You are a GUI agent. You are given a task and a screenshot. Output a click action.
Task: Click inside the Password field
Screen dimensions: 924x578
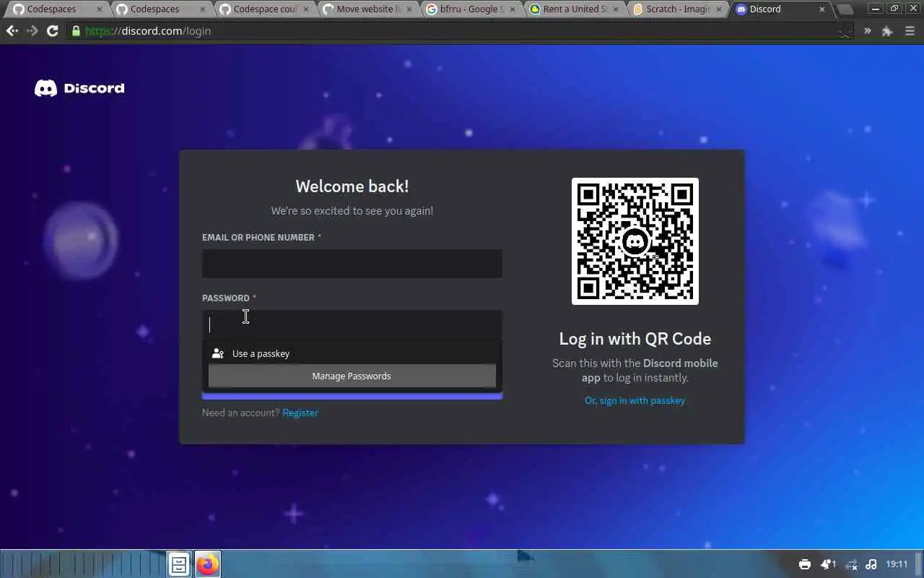tap(352, 324)
